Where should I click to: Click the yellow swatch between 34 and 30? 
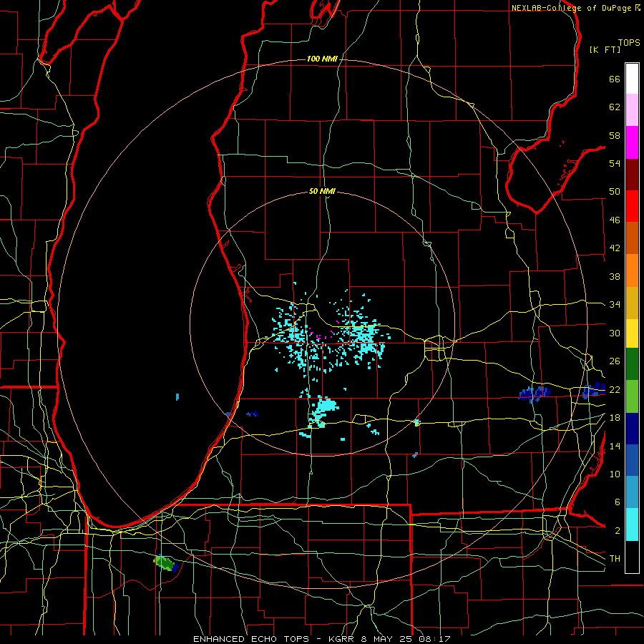coord(632,333)
